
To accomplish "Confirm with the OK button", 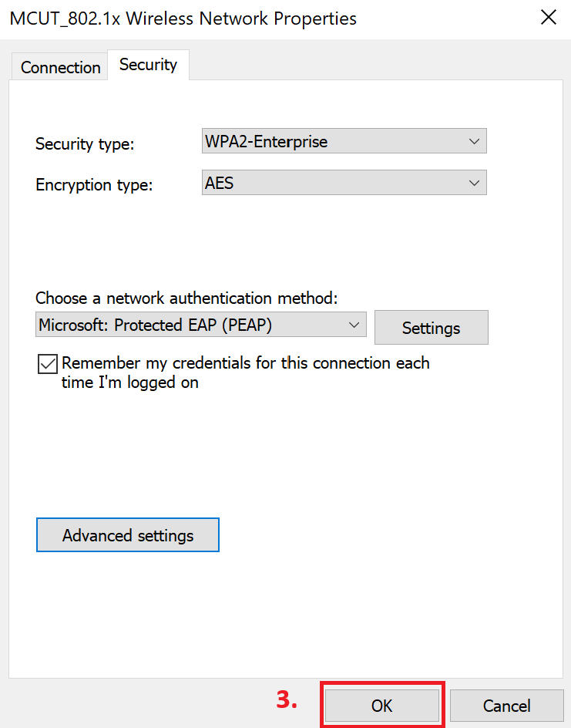I will [x=381, y=705].
